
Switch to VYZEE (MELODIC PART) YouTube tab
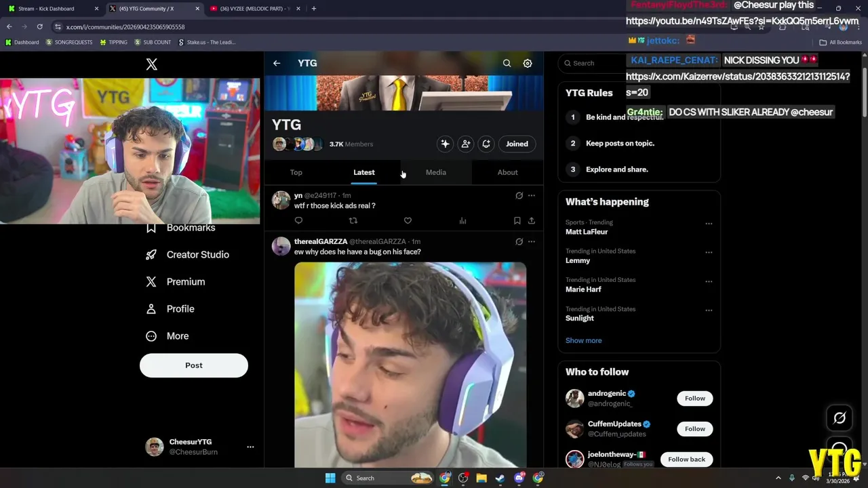(255, 9)
